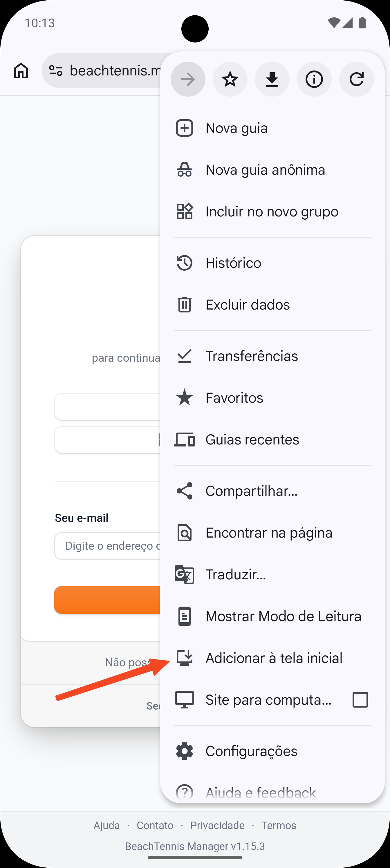Download the page with the download icon
This screenshot has height=868, width=390.
tap(272, 79)
